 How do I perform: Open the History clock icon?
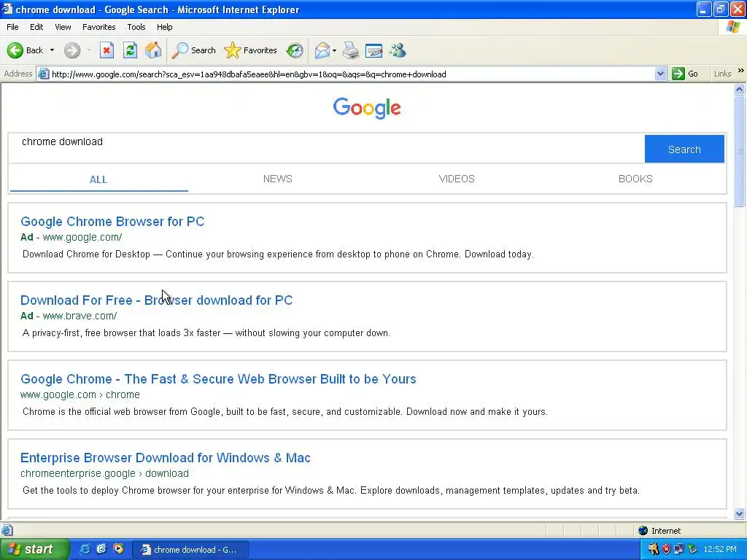tap(295, 50)
